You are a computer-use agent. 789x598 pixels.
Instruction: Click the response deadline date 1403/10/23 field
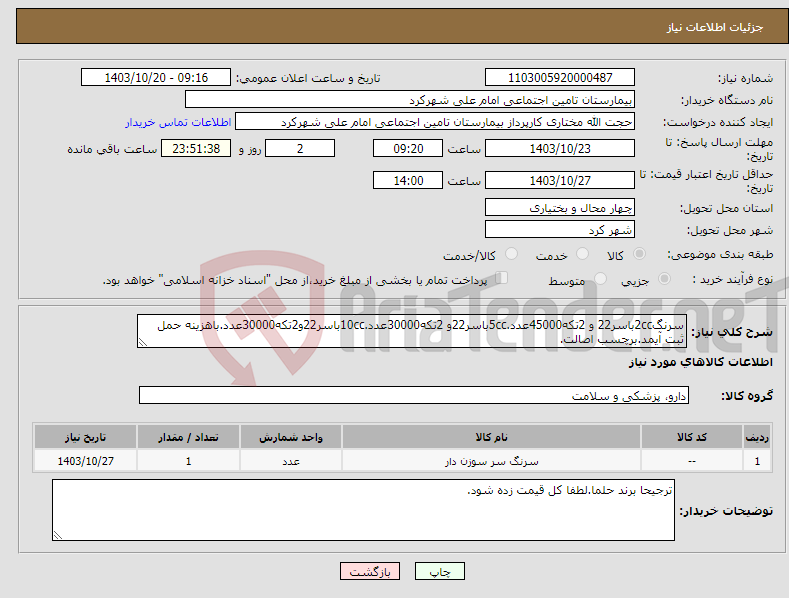point(560,148)
